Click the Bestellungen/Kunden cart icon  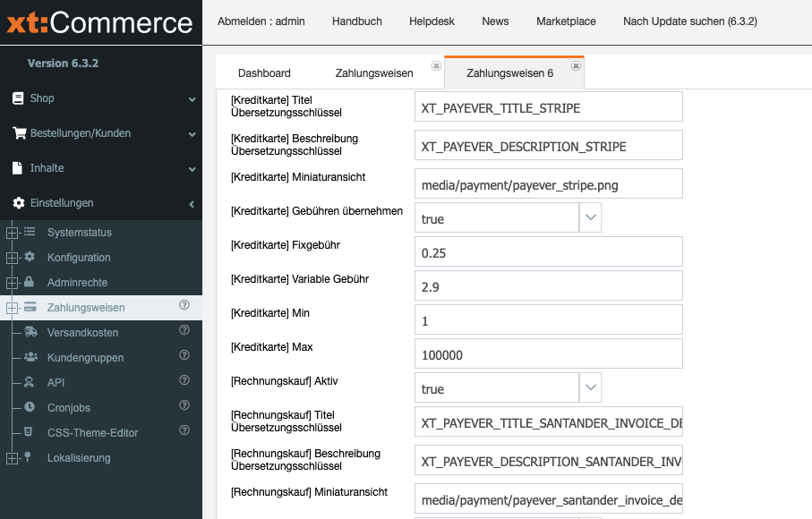(x=19, y=133)
